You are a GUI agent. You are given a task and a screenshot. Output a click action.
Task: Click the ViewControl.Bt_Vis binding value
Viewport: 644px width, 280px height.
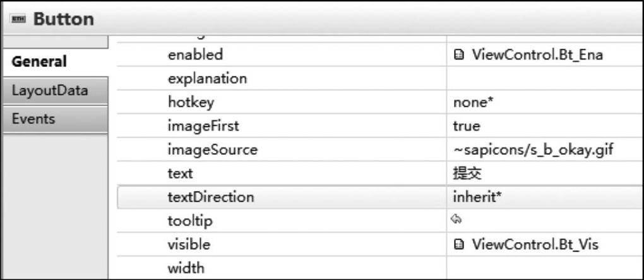pyautogui.click(x=535, y=245)
